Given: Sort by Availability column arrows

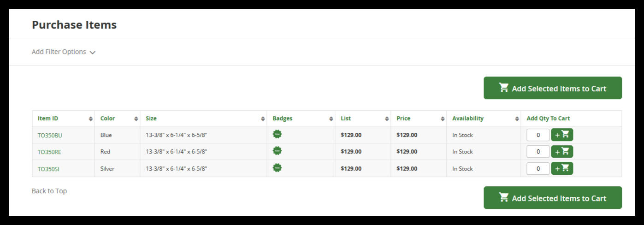Looking at the screenshot, I should point(517,119).
